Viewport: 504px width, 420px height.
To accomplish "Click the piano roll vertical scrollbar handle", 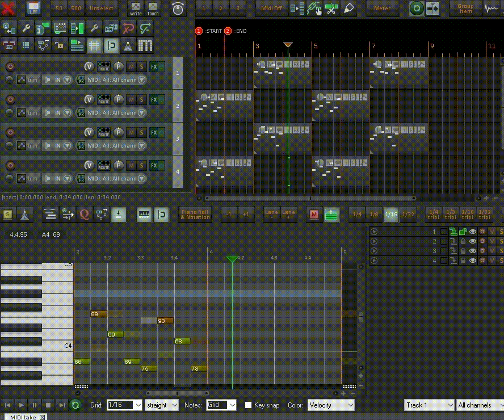I will click(360, 318).
